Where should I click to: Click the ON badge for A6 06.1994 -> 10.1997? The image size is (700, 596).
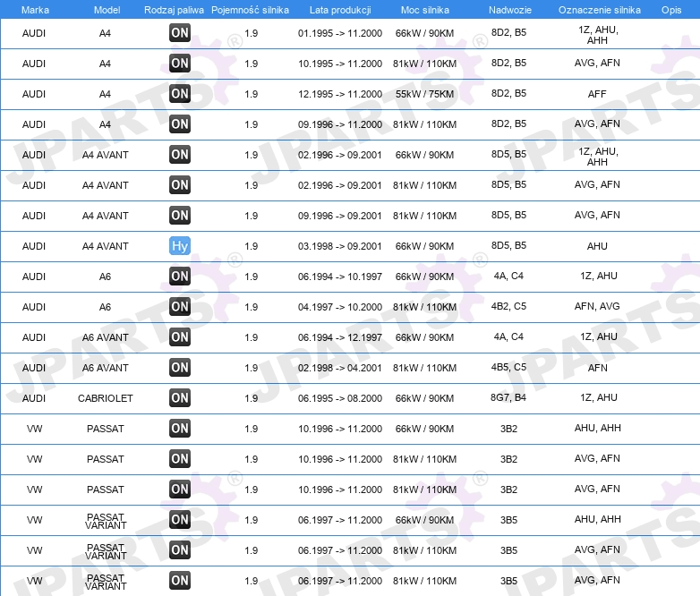179,276
